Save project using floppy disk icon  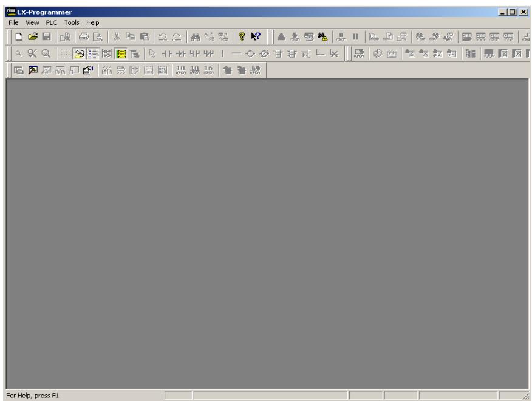pyautogui.click(x=47, y=36)
